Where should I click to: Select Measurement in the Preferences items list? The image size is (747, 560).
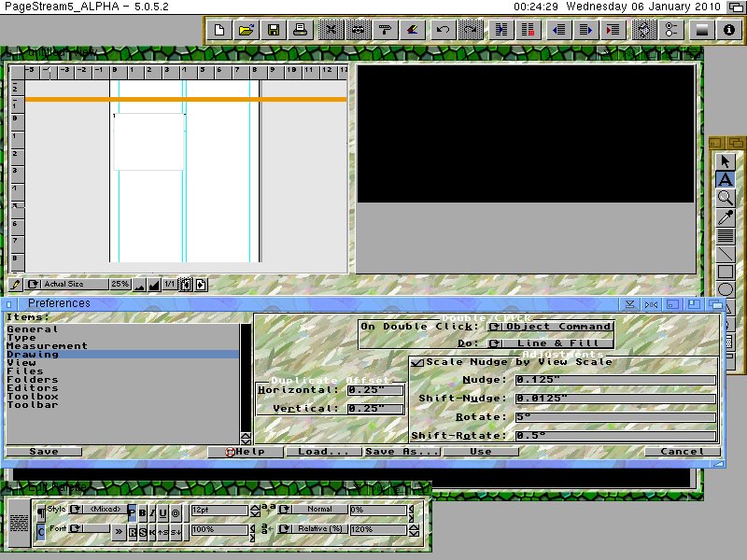point(47,346)
